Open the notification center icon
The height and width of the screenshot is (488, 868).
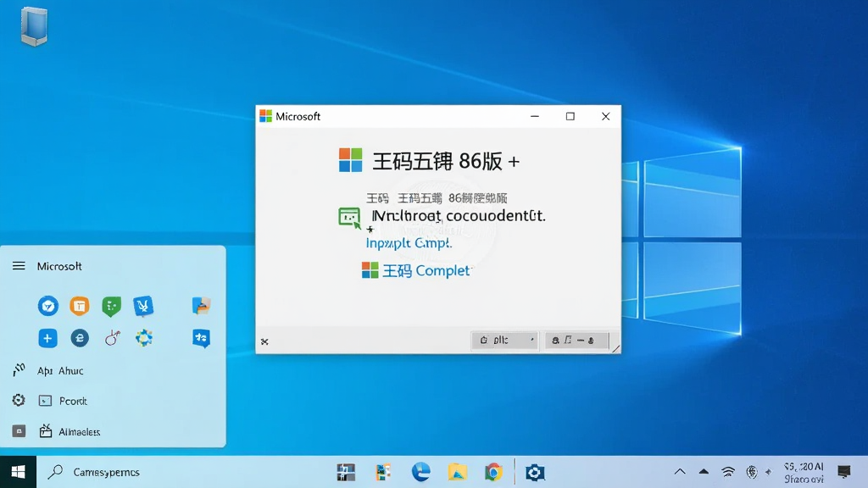point(843,471)
